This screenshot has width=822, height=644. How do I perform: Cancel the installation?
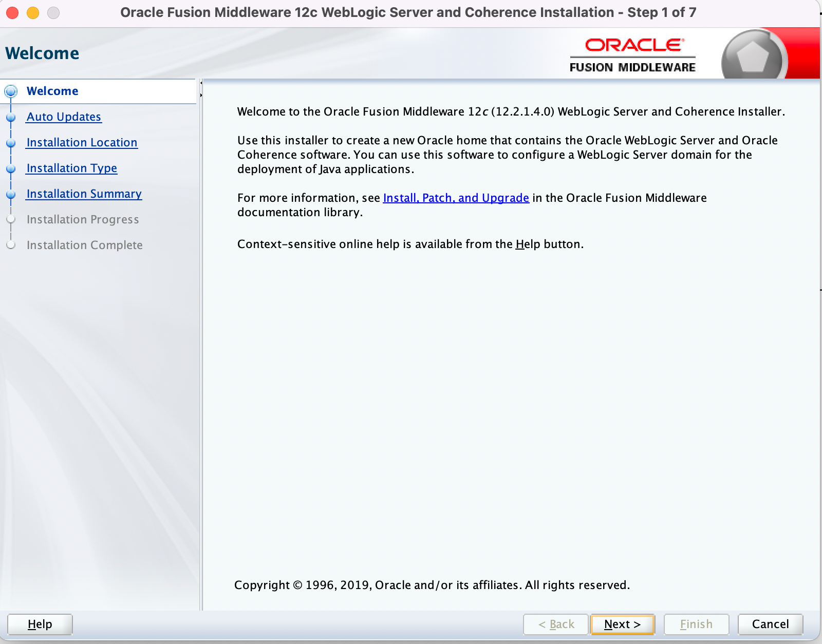(770, 624)
